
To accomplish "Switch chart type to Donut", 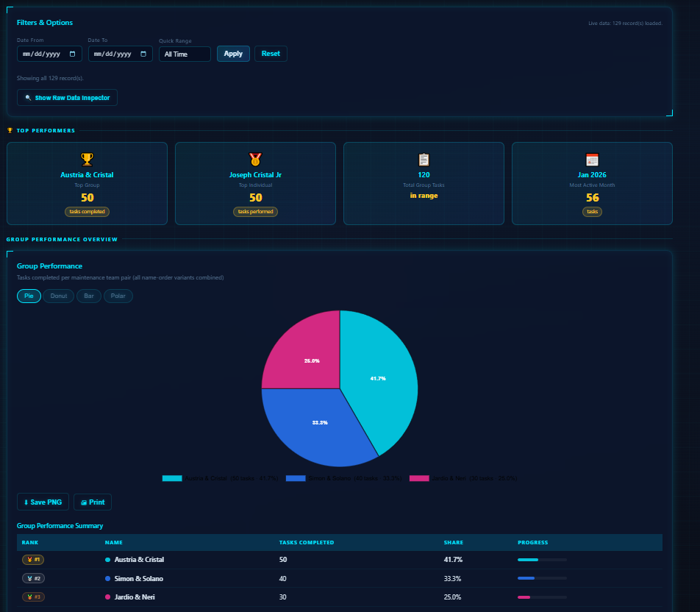I will point(58,296).
